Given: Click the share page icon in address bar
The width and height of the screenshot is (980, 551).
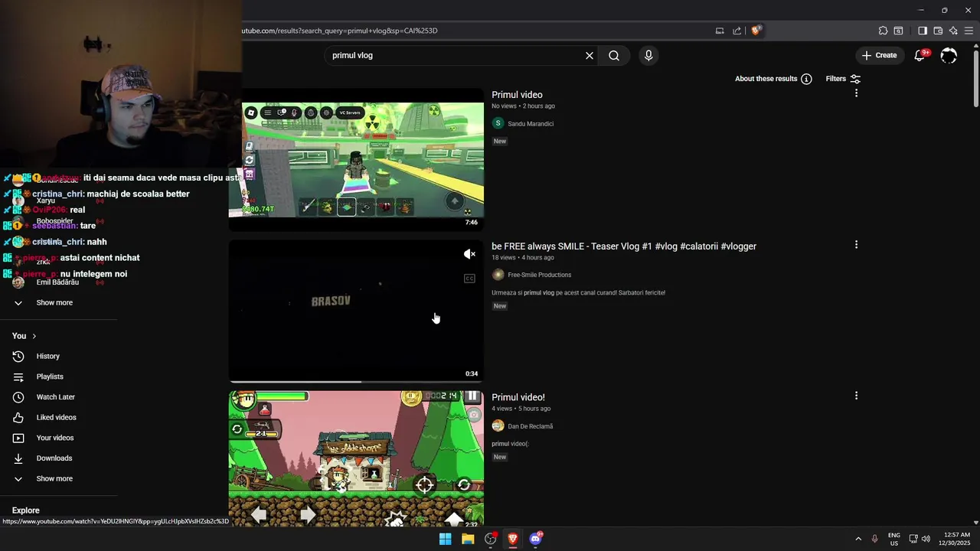Looking at the screenshot, I should click(737, 31).
